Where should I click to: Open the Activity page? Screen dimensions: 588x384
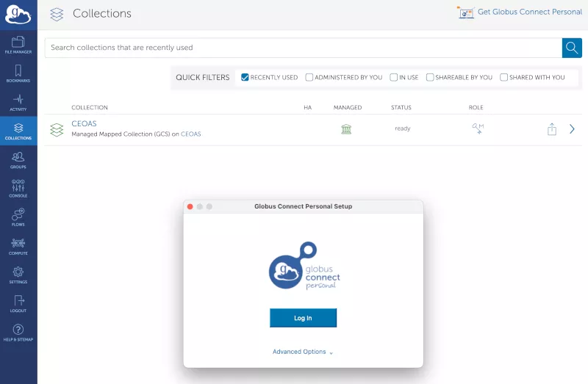tap(18, 102)
